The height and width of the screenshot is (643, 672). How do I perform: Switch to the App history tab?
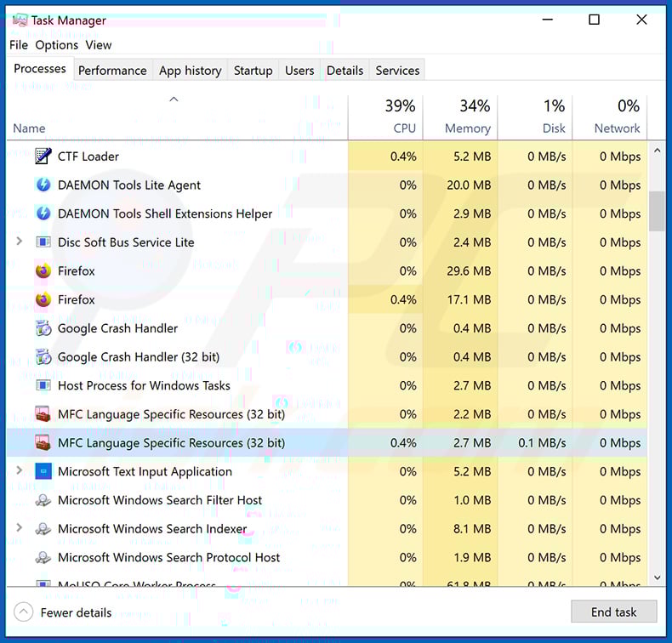point(191,71)
